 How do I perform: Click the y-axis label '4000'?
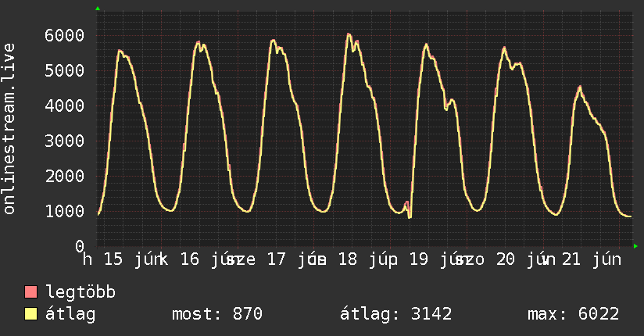tap(65, 106)
